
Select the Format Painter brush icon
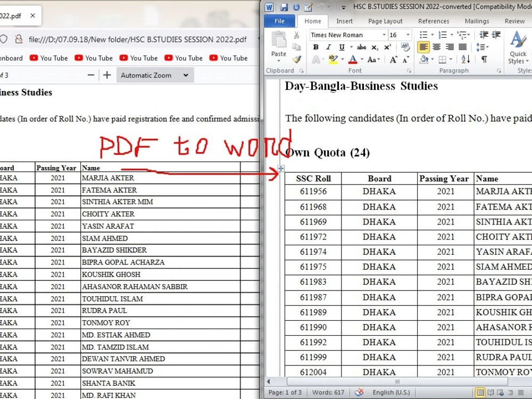(297, 60)
